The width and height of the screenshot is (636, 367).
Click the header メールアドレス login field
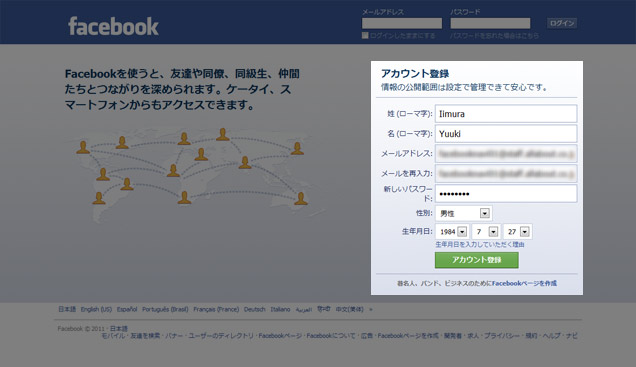point(402,23)
